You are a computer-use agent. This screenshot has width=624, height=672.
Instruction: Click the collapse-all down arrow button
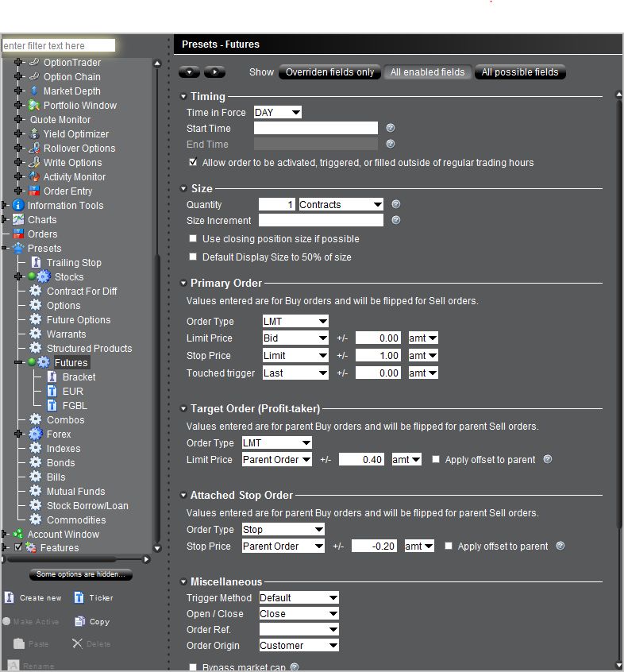pos(189,72)
